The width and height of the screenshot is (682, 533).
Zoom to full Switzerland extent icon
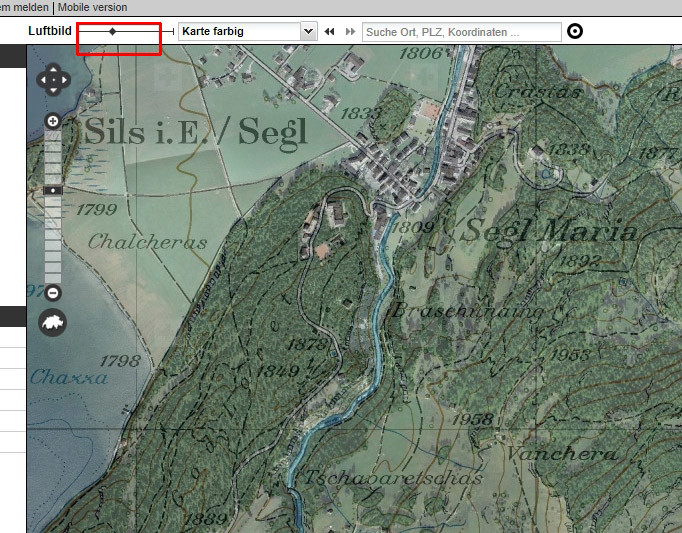pos(53,322)
